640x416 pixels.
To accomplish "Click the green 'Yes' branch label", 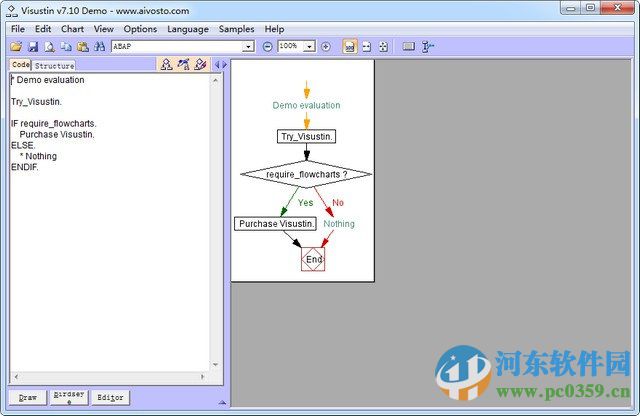I will [305, 202].
